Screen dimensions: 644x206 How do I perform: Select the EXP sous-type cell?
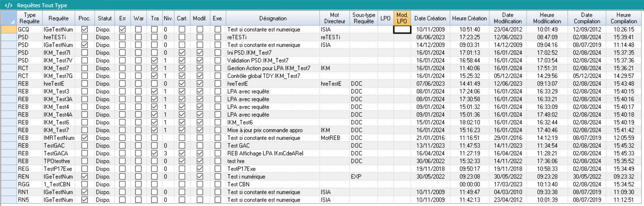click(356, 177)
